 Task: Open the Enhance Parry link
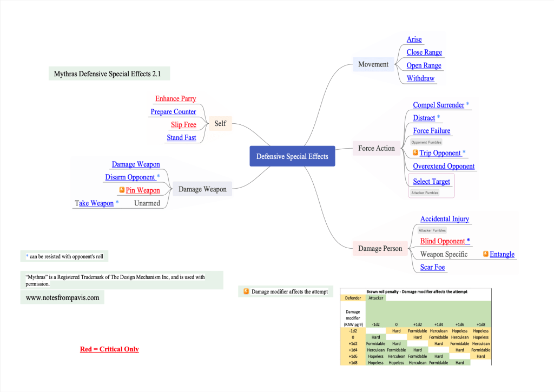click(175, 98)
